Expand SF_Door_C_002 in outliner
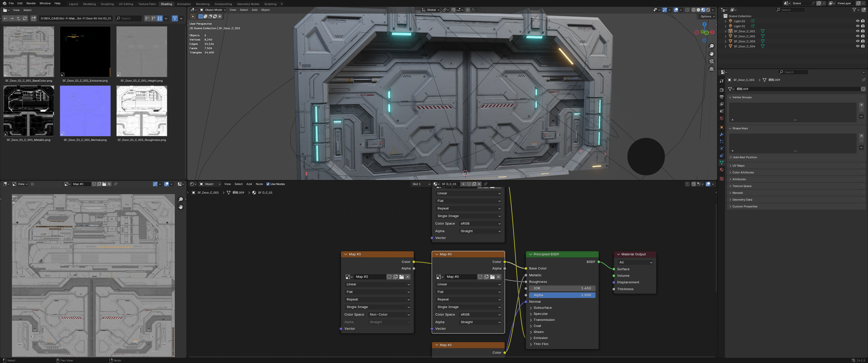This screenshot has width=868, height=363. (x=725, y=36)
